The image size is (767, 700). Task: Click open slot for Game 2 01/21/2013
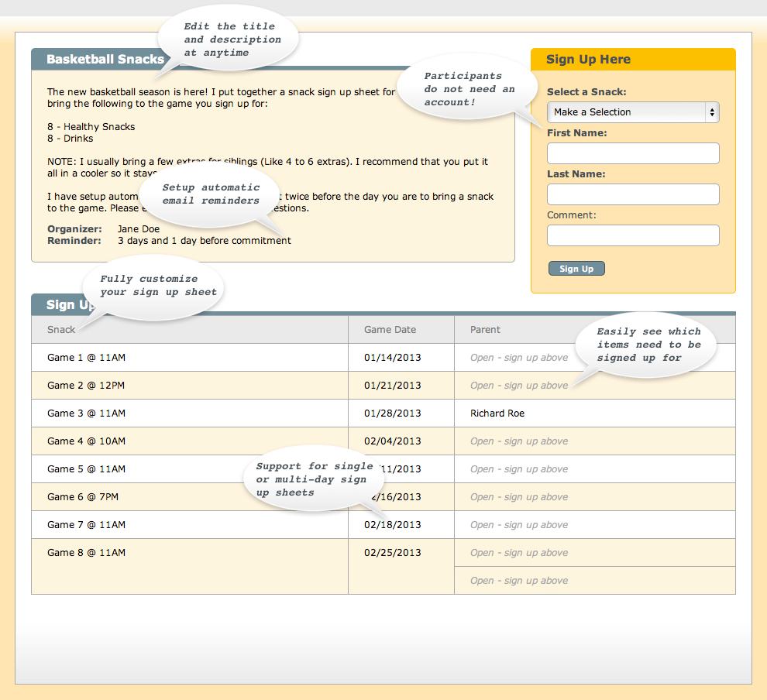point(519,385)
